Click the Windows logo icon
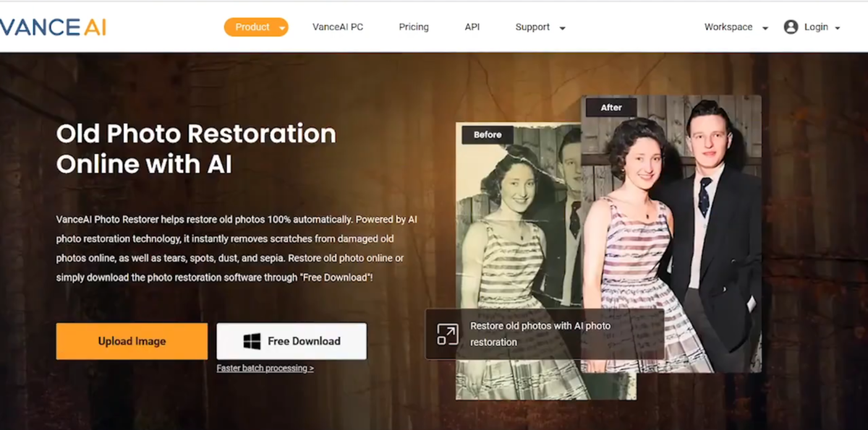 252,341
